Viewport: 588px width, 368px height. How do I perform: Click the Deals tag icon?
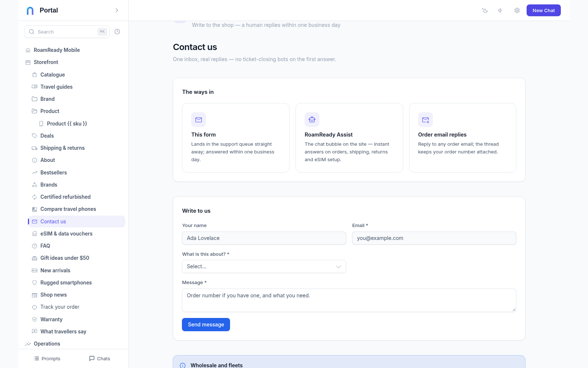pos(35,136)
